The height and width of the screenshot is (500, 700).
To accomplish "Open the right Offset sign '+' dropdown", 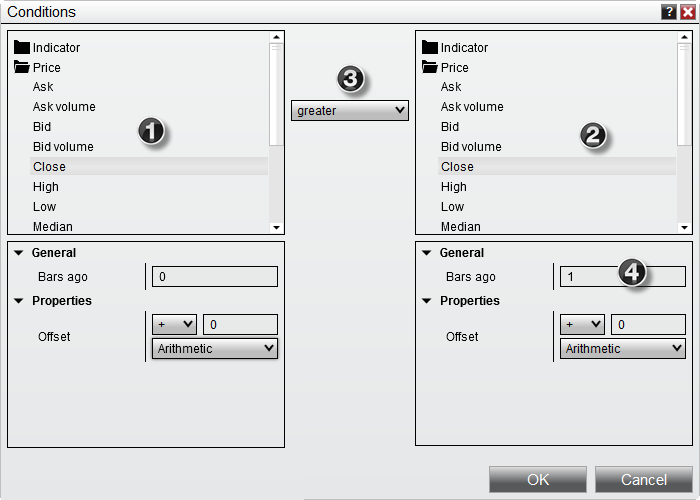I will [582, 325].
